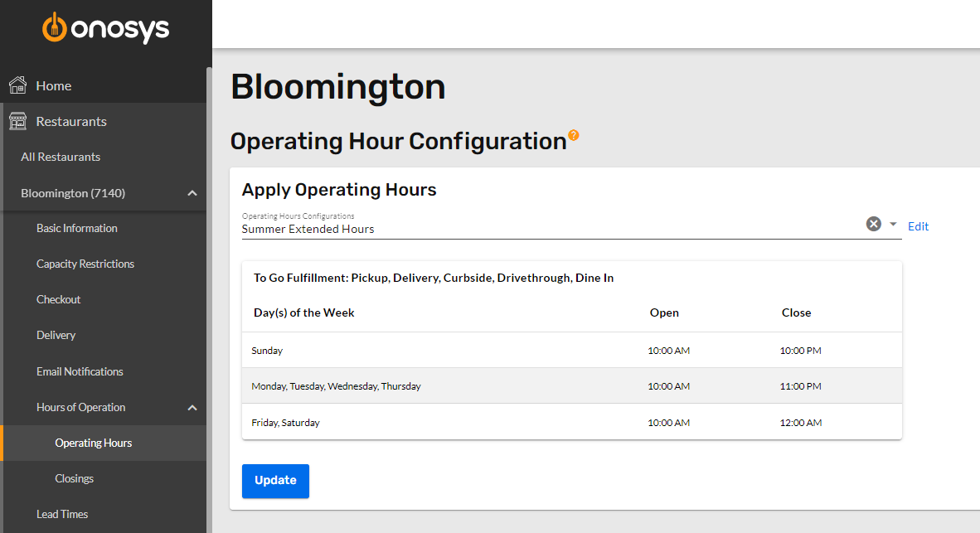Viewport: 980px width, 533px height.
Task: Click the Restaurants storefront icon
Action: point(17,120)
